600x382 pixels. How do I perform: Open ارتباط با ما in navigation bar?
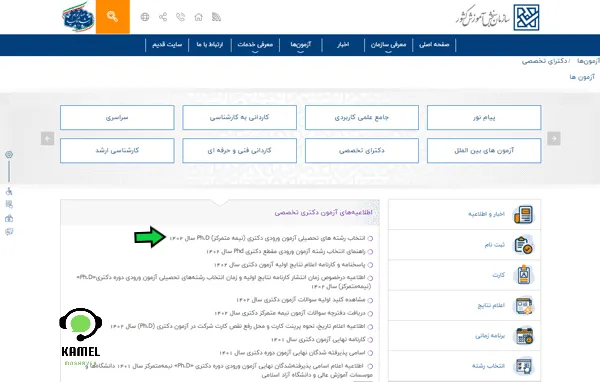coord(210,45)
